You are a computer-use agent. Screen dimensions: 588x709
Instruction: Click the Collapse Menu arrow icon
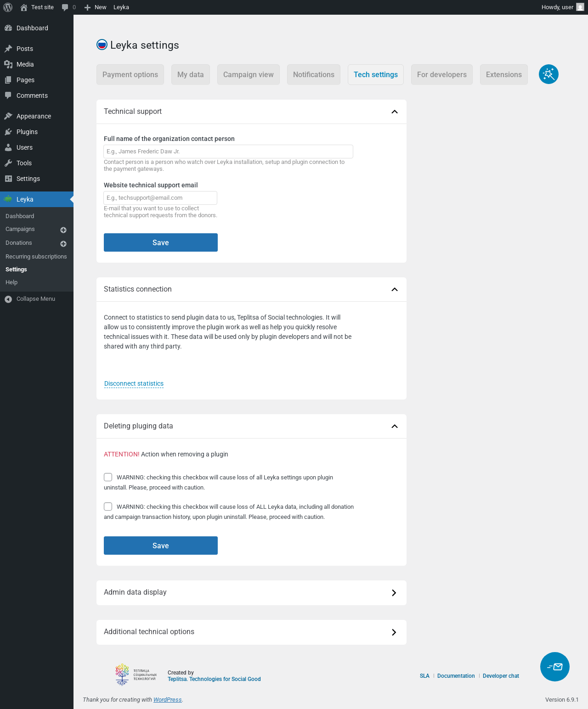pyautogui.click(x=8, y=299)
